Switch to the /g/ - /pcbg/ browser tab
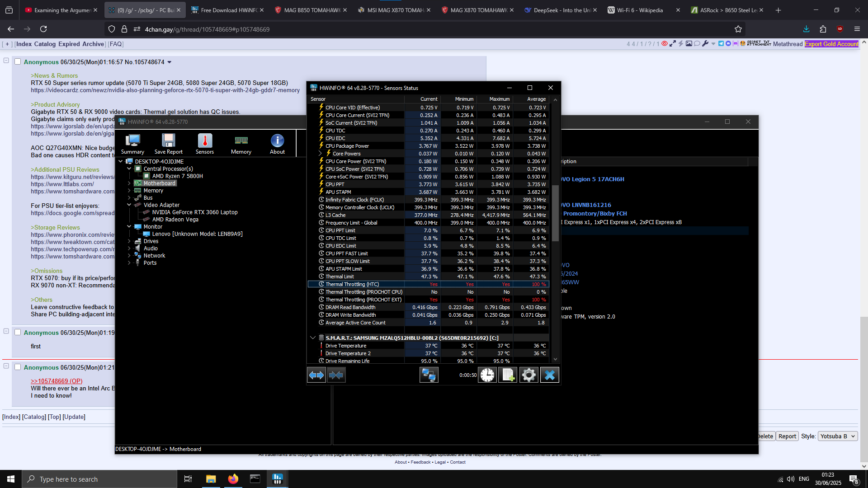 point(146,10)
